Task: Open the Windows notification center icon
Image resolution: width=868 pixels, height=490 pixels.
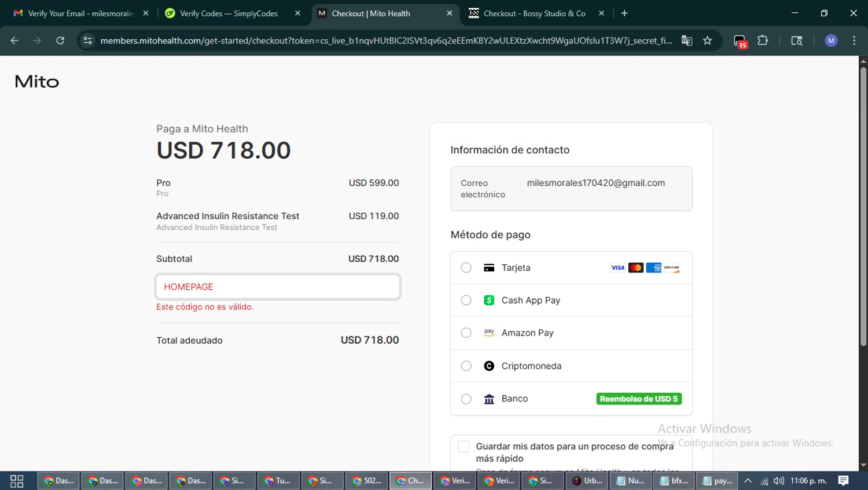Action: [x=844, y=481]
